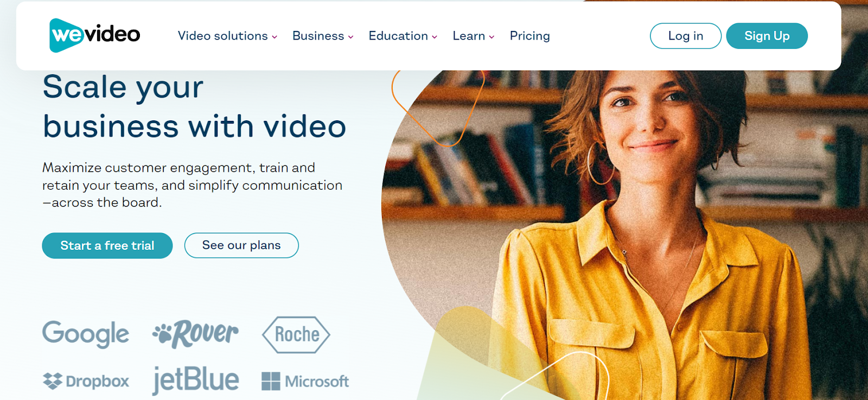Click the WeVideo logo

(94, 35)
